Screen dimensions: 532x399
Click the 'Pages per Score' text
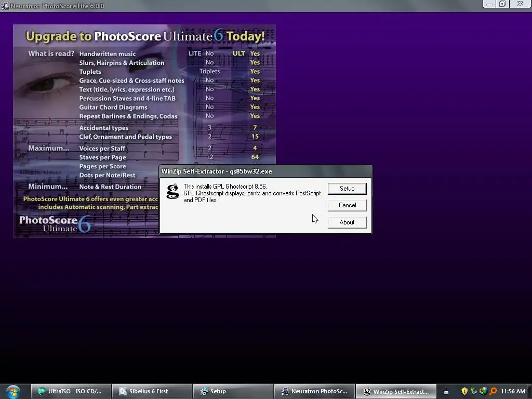[x=102, y=166]
